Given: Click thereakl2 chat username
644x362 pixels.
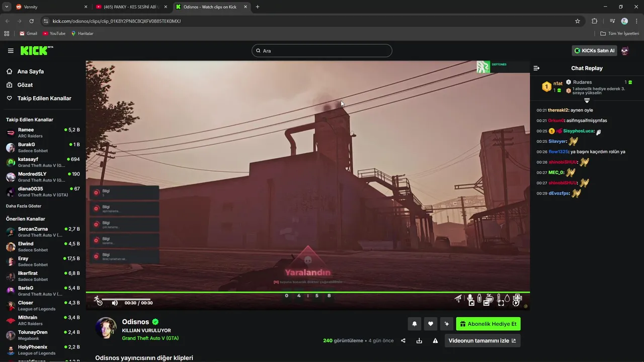Looking at the screenshot, I should [x=558, y=110].
